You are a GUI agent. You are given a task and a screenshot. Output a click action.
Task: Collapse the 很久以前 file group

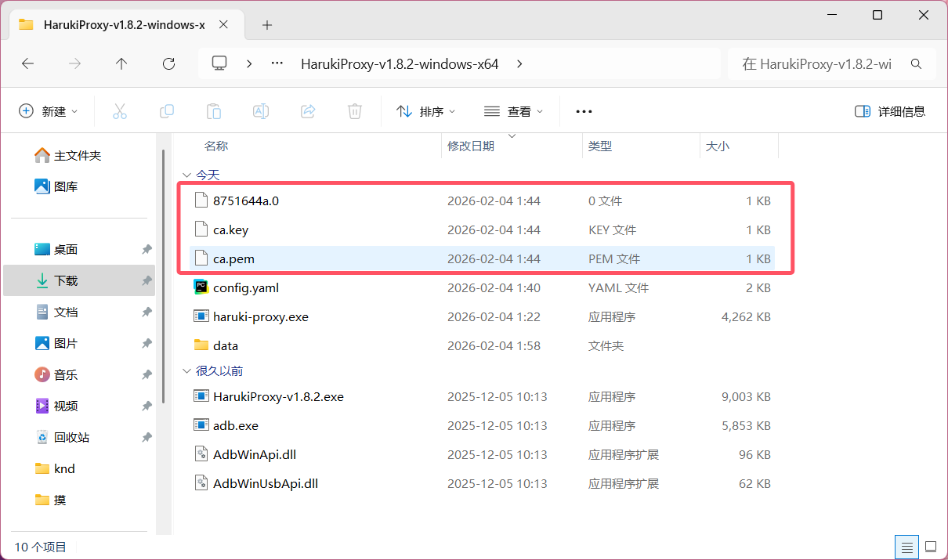point(186,370)
